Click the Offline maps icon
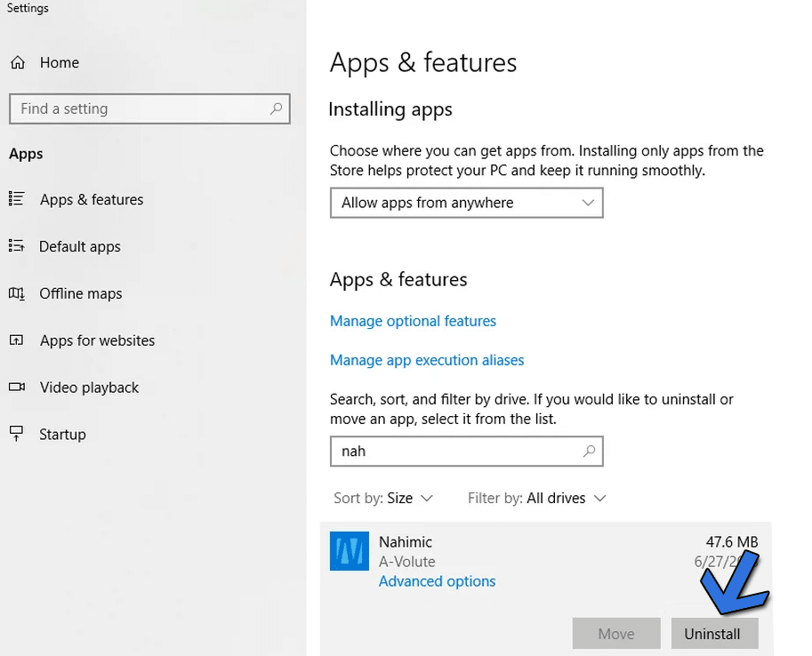812x656 pixels. tap(16, 293)
